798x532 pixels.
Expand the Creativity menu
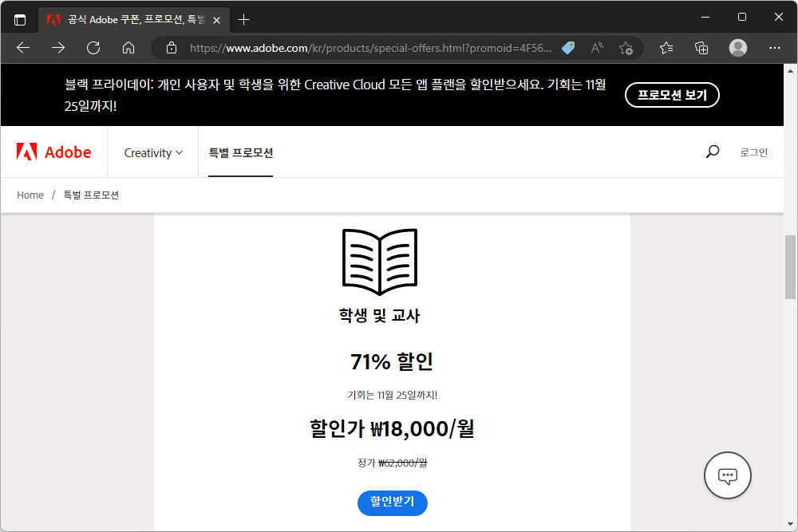click(x=153, y=152)
